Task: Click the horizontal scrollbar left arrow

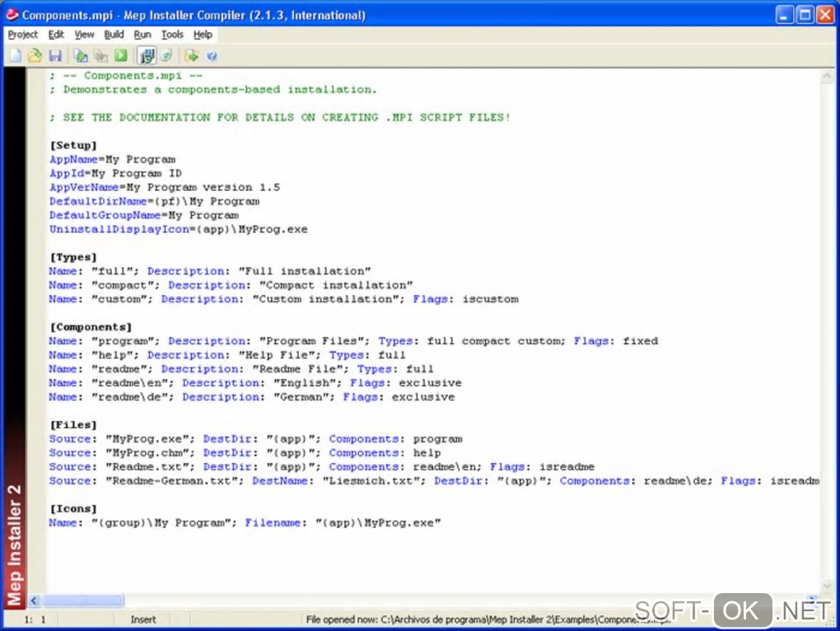Action: 35,601
